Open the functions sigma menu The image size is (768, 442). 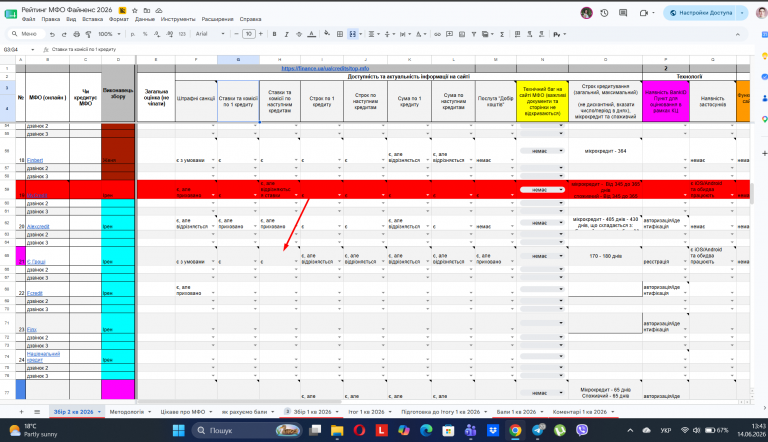click(x=502, y=34)
